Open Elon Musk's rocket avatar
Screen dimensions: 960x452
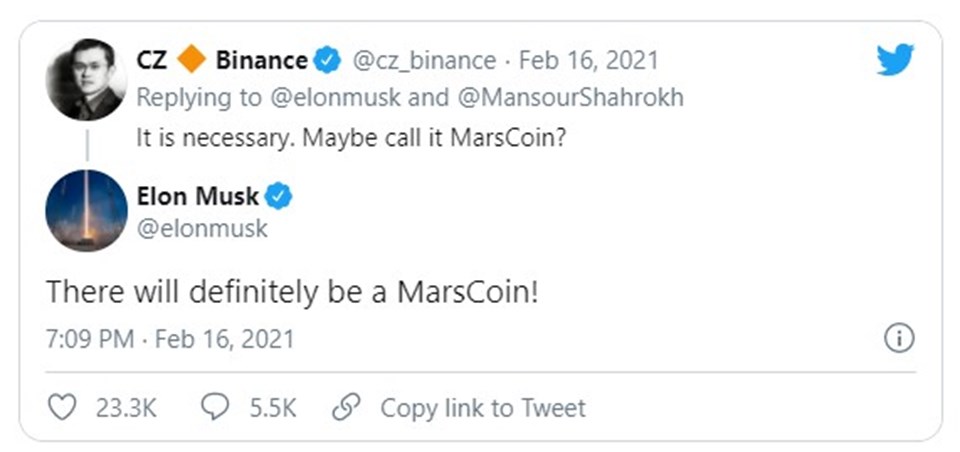[x=86, y=211]
